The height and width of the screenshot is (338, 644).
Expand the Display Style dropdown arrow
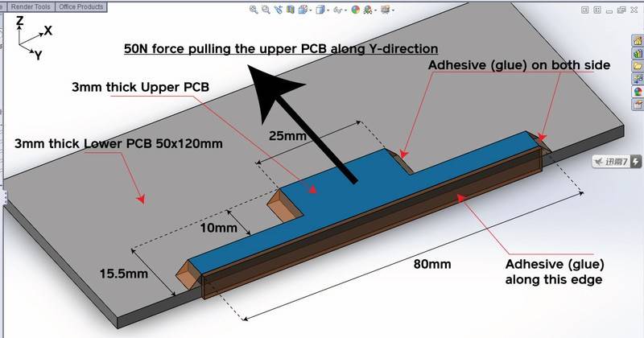(328, 10)
